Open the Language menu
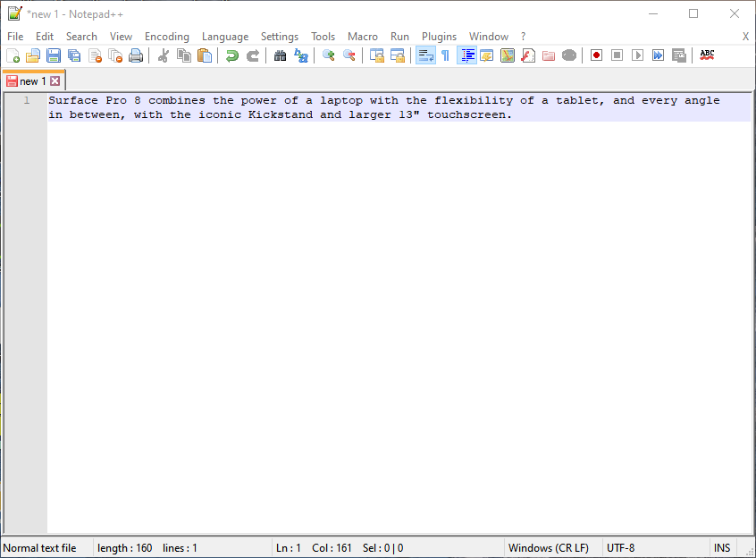Screen dimensions: 756x558 click(225, 37)
